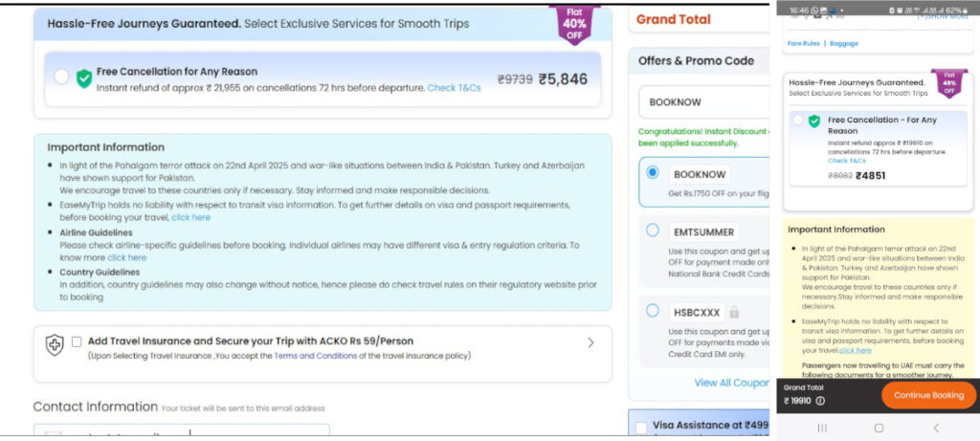The height and width of the screenshot is (441, 980).
Task: Tap the Android home button icon
Action: click(879, 428)
